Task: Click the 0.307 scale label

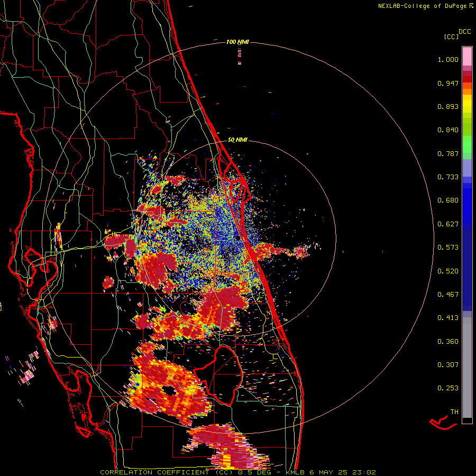Action: tap(448, 365)
